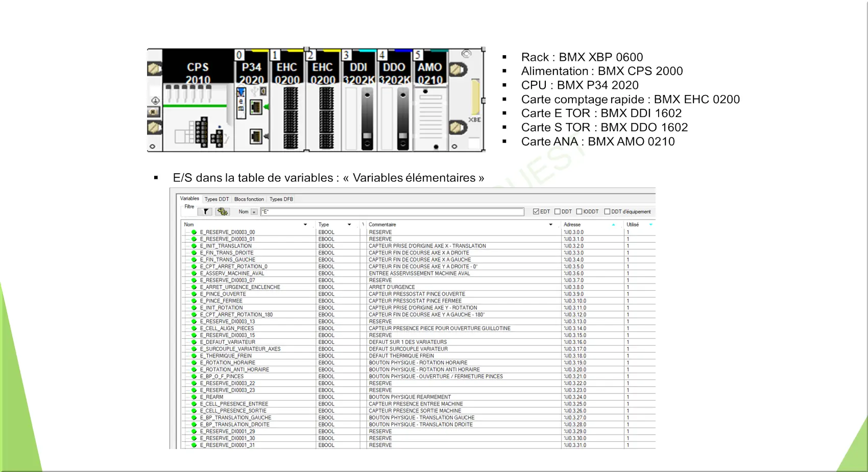Click comment 'BOUTON PHYSIQUE REARMEMENT'
868x472 pixels.
tap(410, 397)
